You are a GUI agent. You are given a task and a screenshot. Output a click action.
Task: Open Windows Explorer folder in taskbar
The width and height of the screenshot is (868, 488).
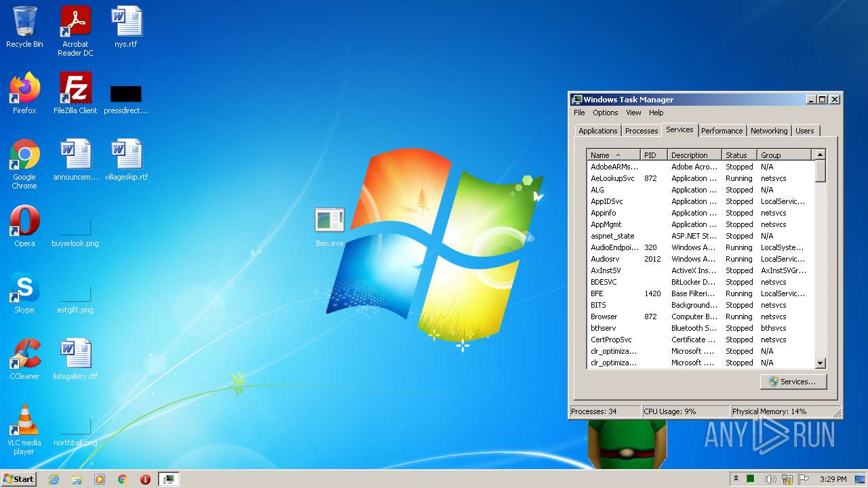(x=77, y=479)
